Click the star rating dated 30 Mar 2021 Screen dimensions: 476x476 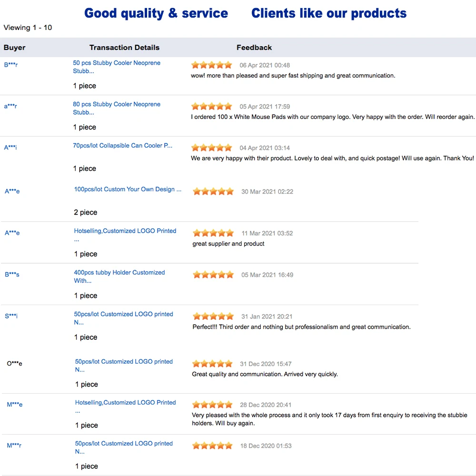213,192
